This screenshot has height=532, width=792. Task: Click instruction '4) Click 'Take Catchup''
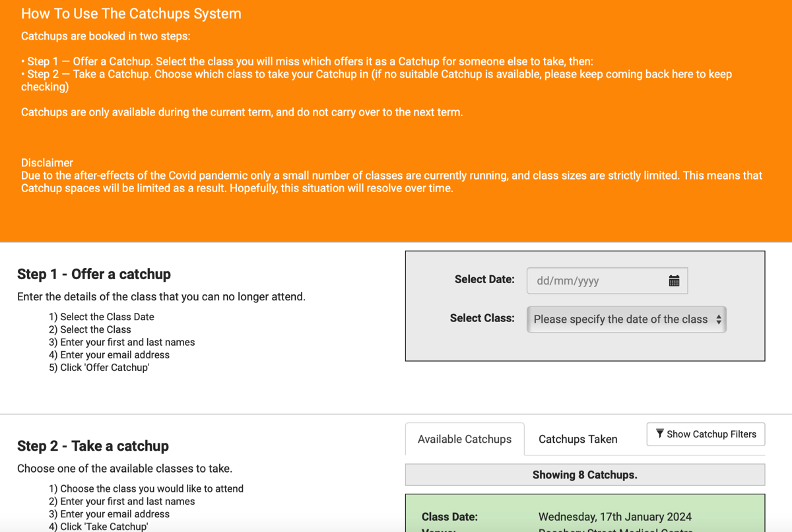pos(98,527)
